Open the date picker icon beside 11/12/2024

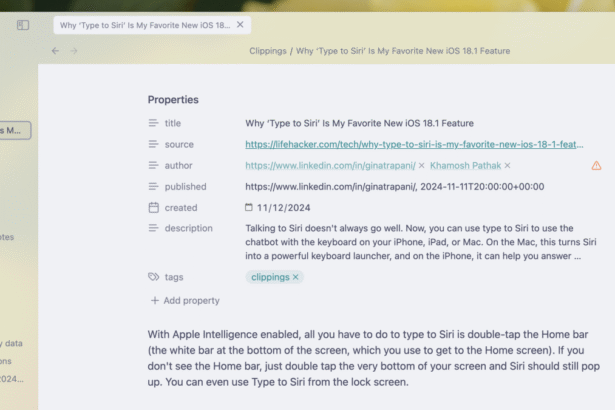coord(249,207)
